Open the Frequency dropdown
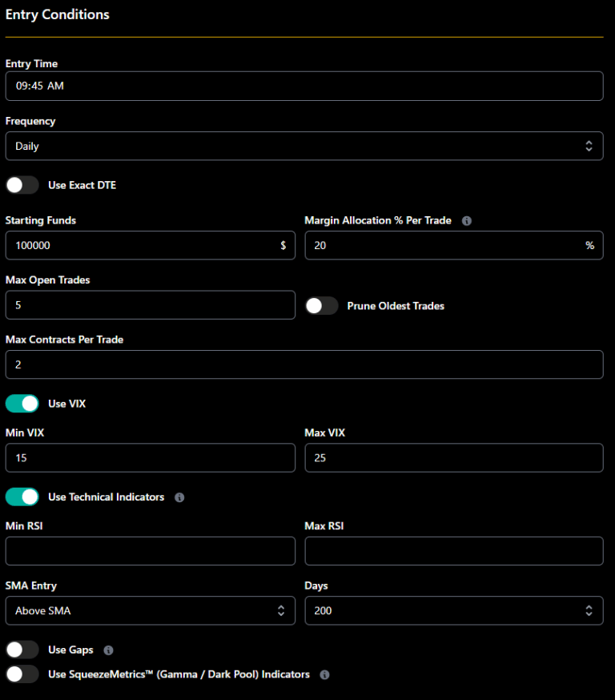 click(304, 147)
